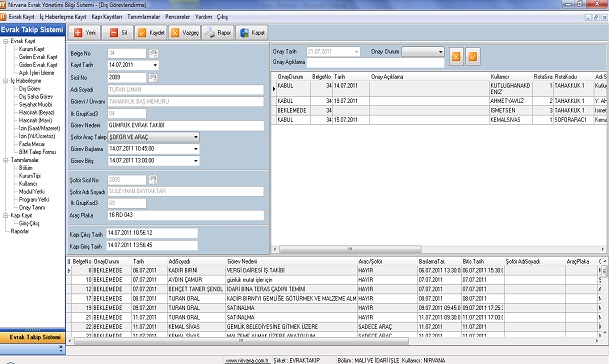
Task: Click the Vazgeç (cancel) toolbar button
Action: click(184, 33)
